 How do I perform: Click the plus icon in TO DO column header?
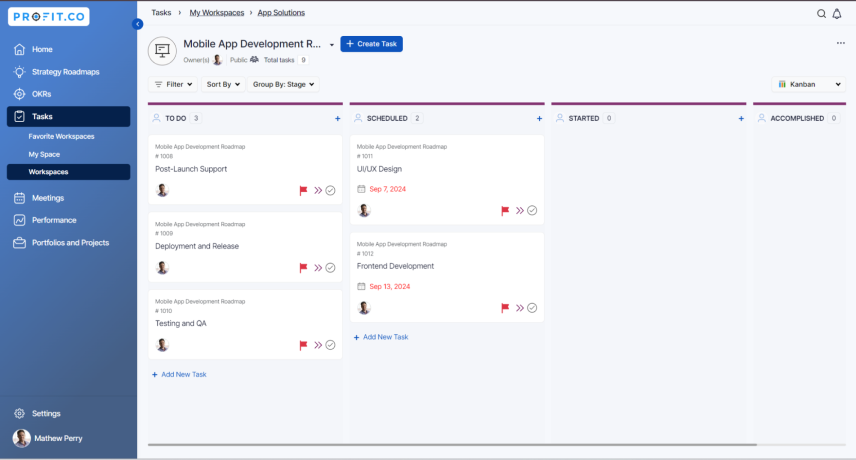(337, 118)
